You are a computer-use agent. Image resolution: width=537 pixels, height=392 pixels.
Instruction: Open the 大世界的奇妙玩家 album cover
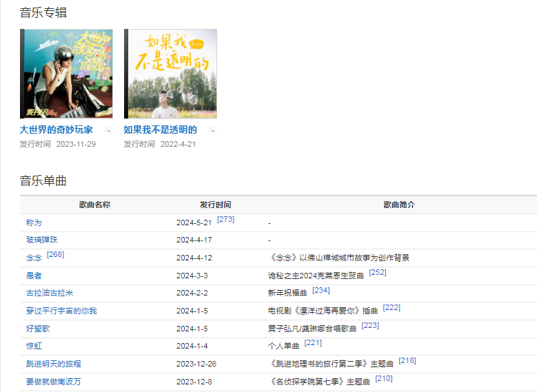[67, 74]
